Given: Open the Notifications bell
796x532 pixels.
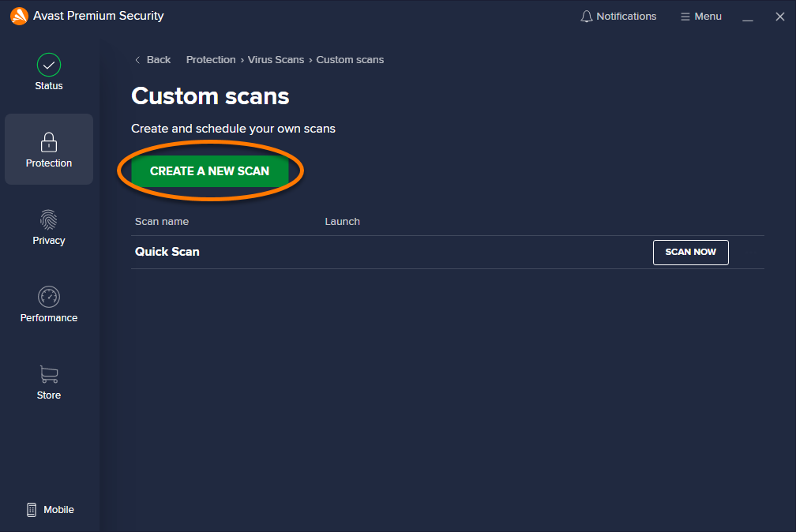Looking at the screenshot, I should click(x=618, y=17).
